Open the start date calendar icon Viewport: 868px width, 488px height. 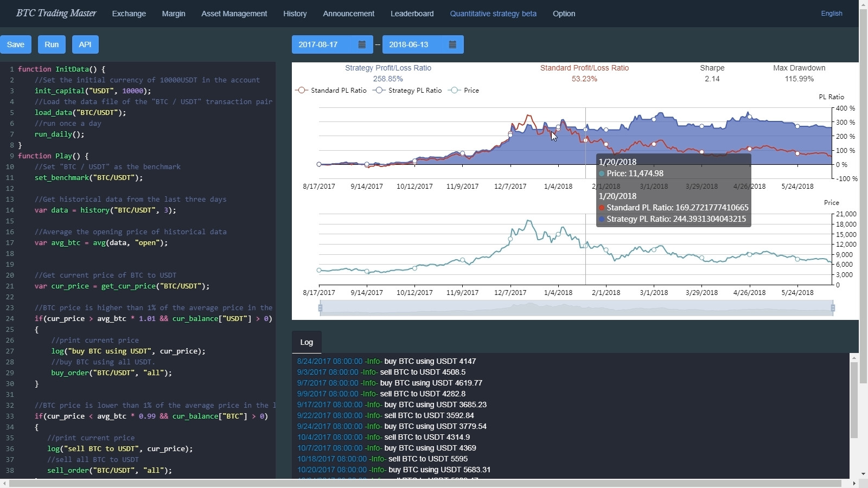pyautogui.click(x=361, y=44)
